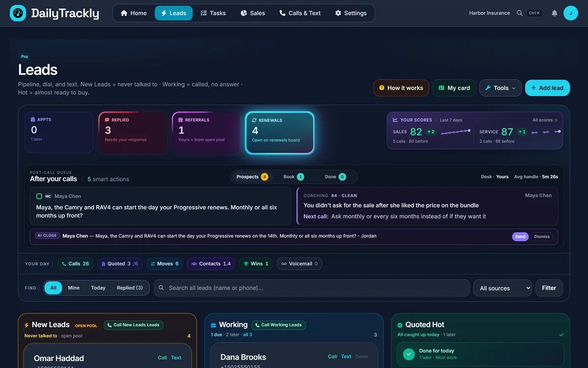Viewport: 588px width, 368px height.
Task: View the Calls 26 stat chip
Action: click(75, 264)
